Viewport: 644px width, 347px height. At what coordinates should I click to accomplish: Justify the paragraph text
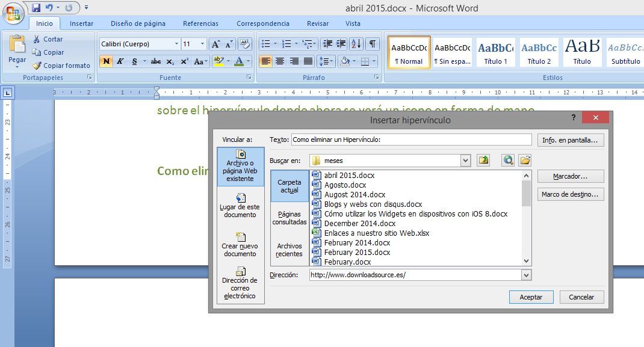(x=308, y=61)
